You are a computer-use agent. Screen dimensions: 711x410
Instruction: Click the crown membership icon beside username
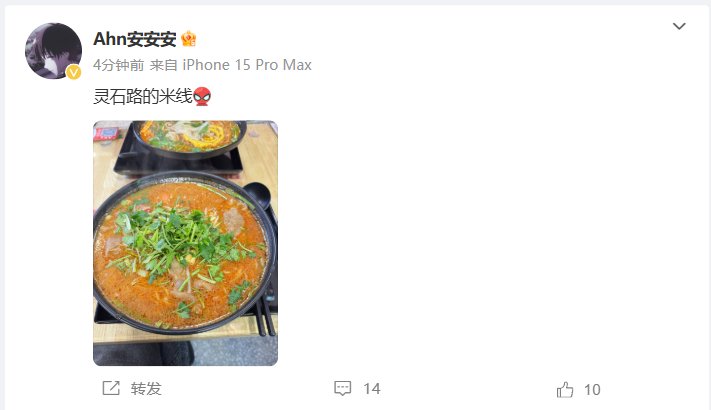189,39
